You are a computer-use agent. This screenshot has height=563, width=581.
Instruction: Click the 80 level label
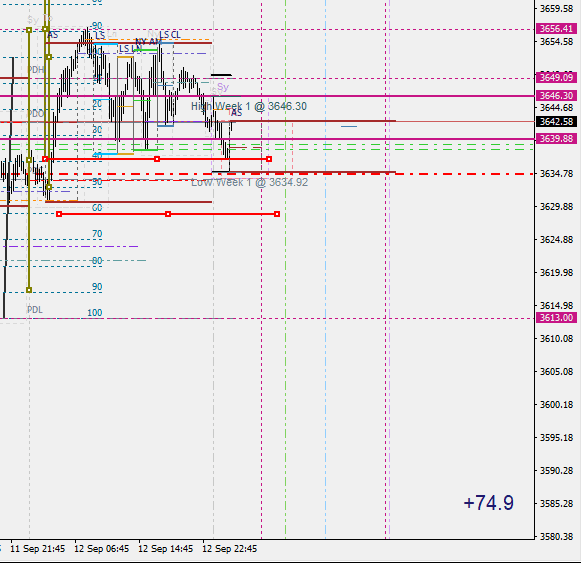tap(97, 261)
